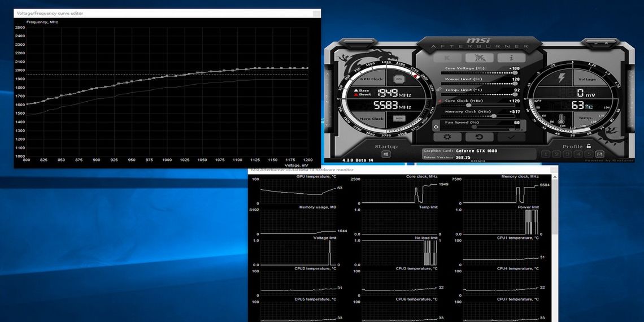Click the 5583 MHz memory clock readout
Viewport: 644px width, 322px height.
click(392, 106)
